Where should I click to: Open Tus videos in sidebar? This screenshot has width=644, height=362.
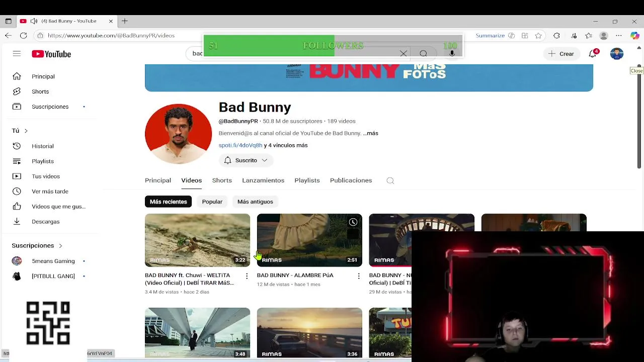click(45, 176)
